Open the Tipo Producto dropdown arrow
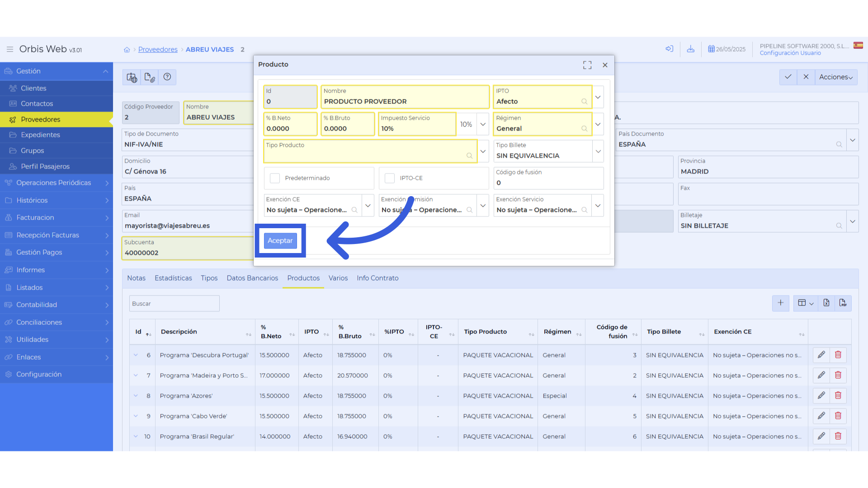This screenshot has height=488, width=868. [x=483, y=151]
